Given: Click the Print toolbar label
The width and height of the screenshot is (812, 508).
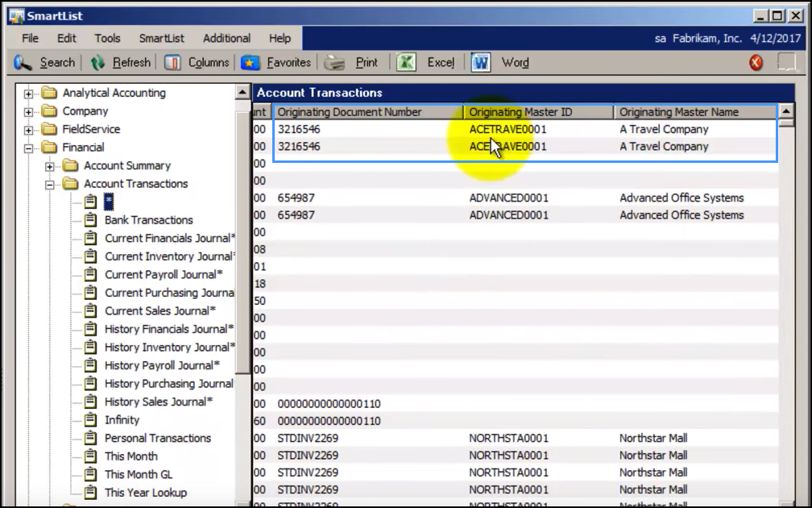Looking at the screenshot, I should pyautogui.click(x=367, y=63).
